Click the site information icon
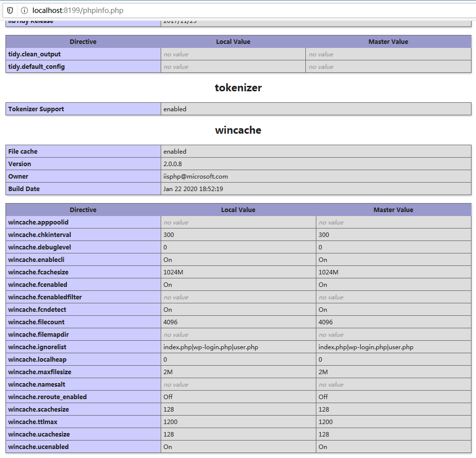476x458 pixels. [24, 10]
